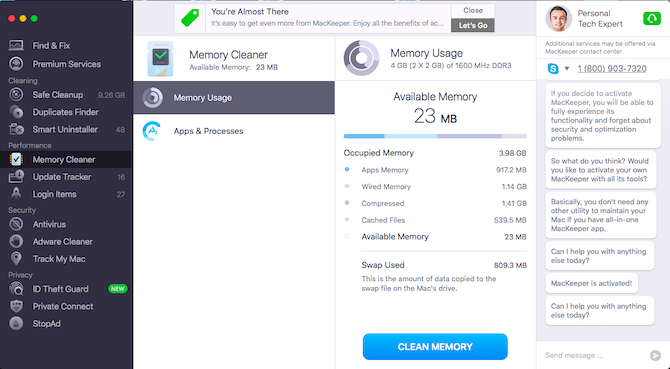Viewport: 670px width, 369px height.
Task: Click the Cached Files 539.5 MB value
Action: coord(510,220)
